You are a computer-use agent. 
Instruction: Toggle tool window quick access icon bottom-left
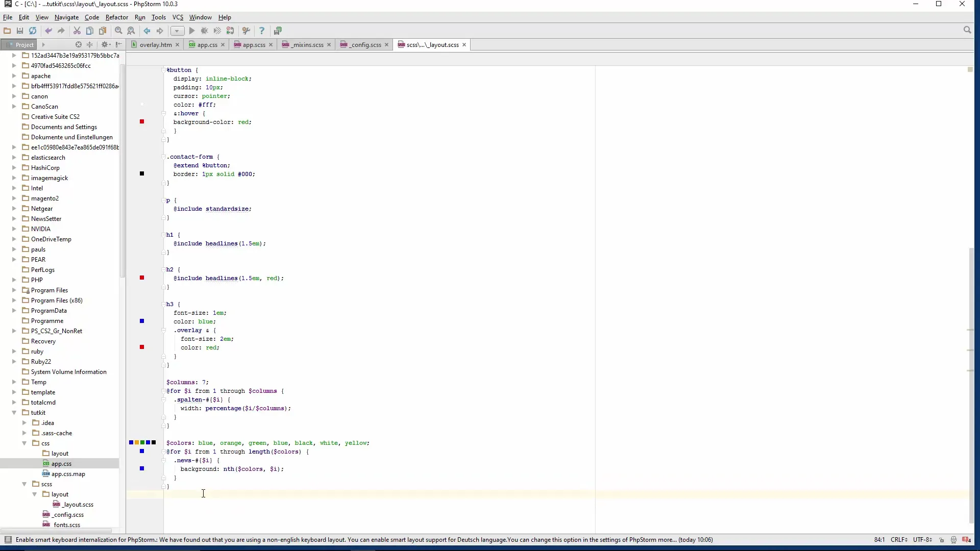tap(8, 540)
